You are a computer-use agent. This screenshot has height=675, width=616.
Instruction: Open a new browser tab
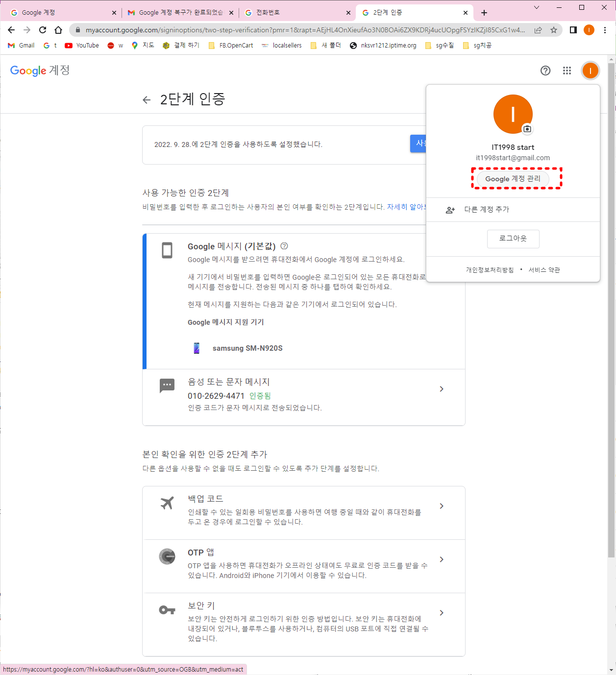pos(484,13)
